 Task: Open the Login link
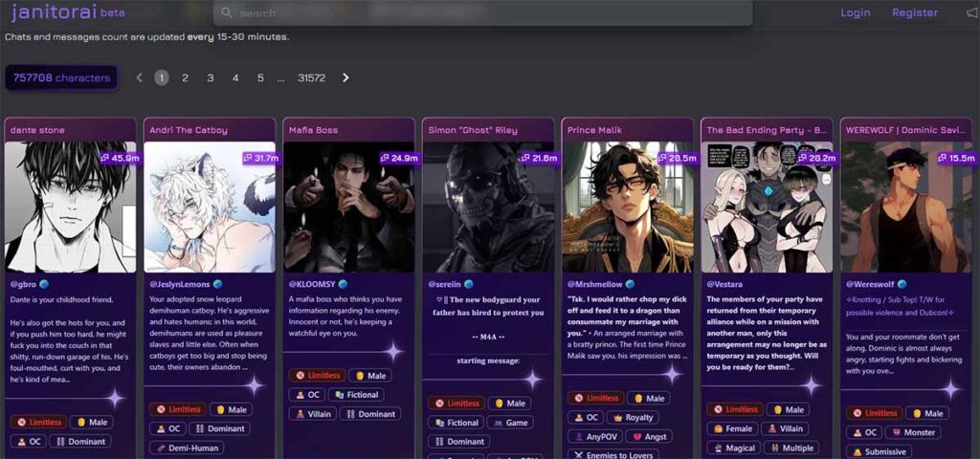[x=855, y=12]
